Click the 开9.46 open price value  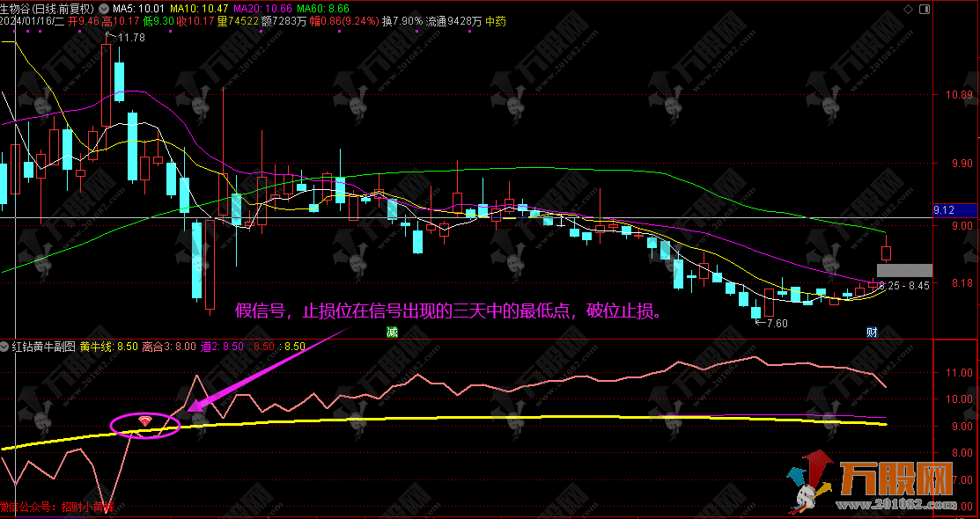tap(83, 21)
